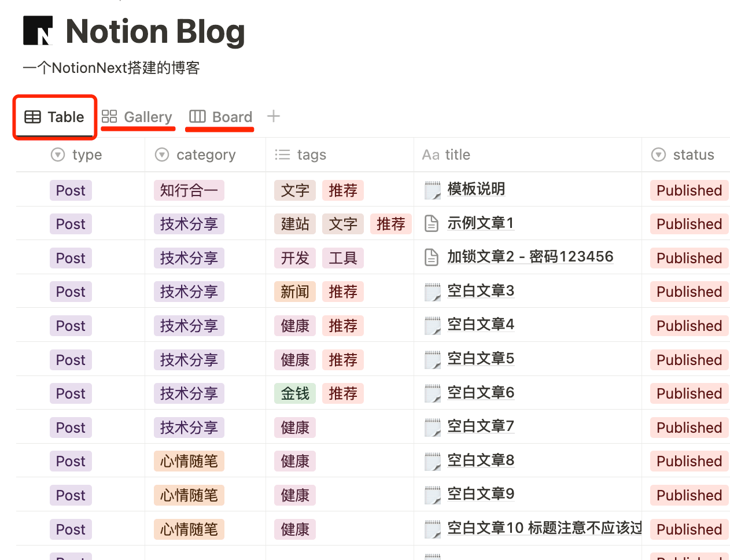This screenshot has height=560, width=730.
Task: Click Post type in 空白文章10 row
Action: click(71, 529)
